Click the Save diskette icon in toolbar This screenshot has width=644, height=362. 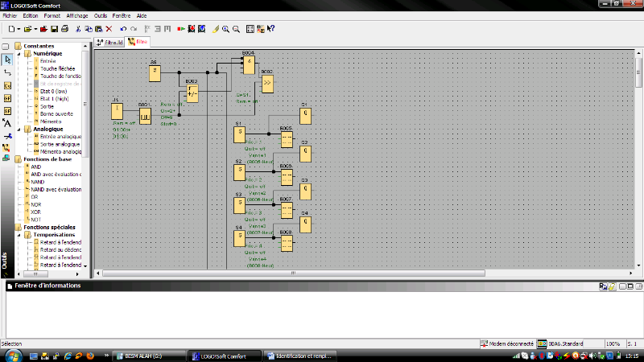pos(53,29)
